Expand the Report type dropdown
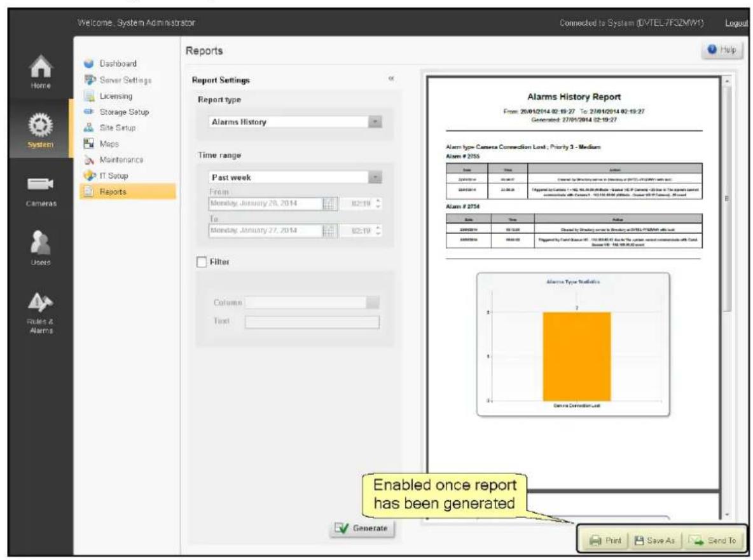The width and height of the screenshot is (753, 560). [295, 122]
